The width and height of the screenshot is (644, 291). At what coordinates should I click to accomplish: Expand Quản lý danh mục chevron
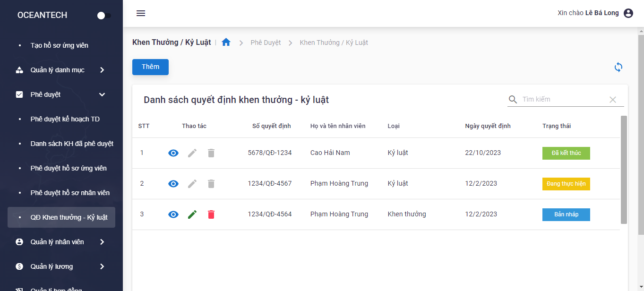pyautogui.click(x=102, y=70)
